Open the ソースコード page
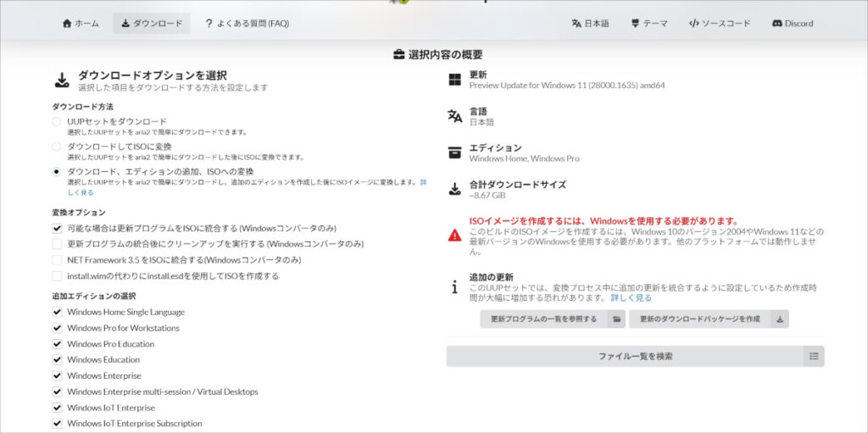This screenshot has width=868, height=433. pyautogui.click(x=719, y=24)
